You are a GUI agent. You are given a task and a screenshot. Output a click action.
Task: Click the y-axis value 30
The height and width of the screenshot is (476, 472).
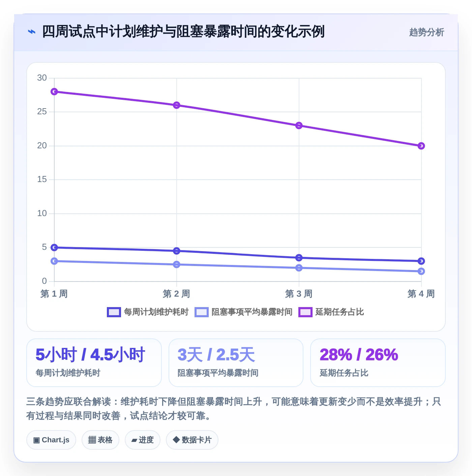point(42,78)
